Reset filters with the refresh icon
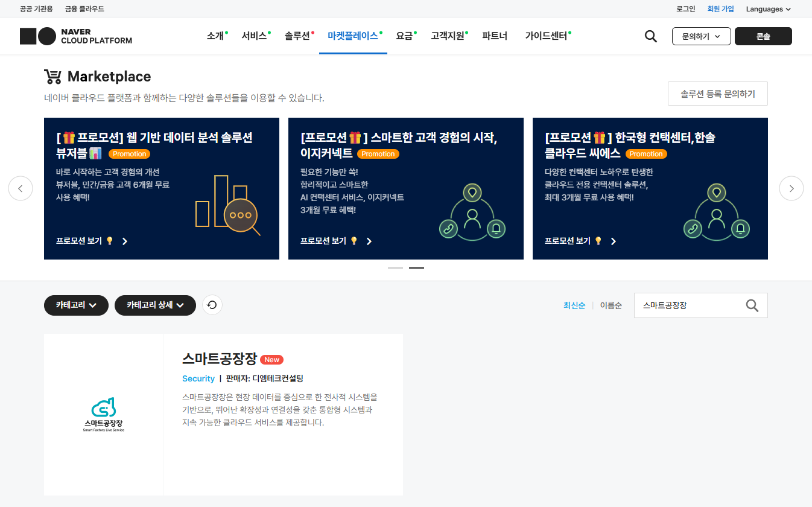 212,305
